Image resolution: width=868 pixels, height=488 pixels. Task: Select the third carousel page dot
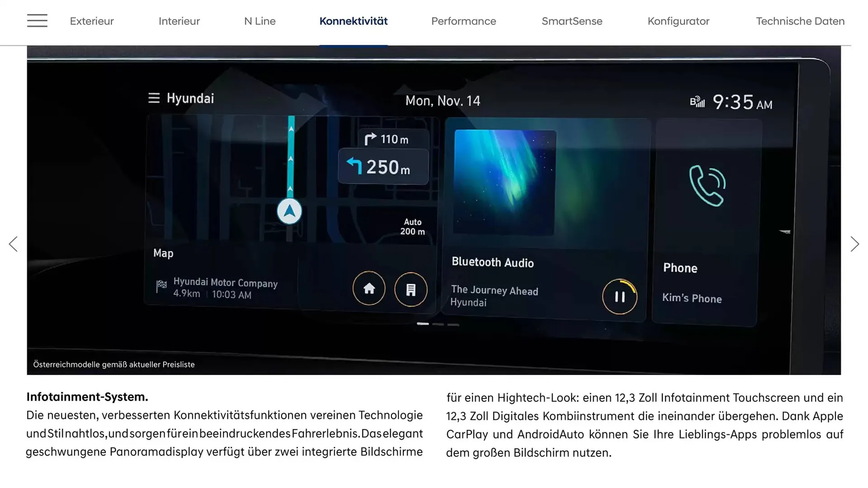(453, 324)
